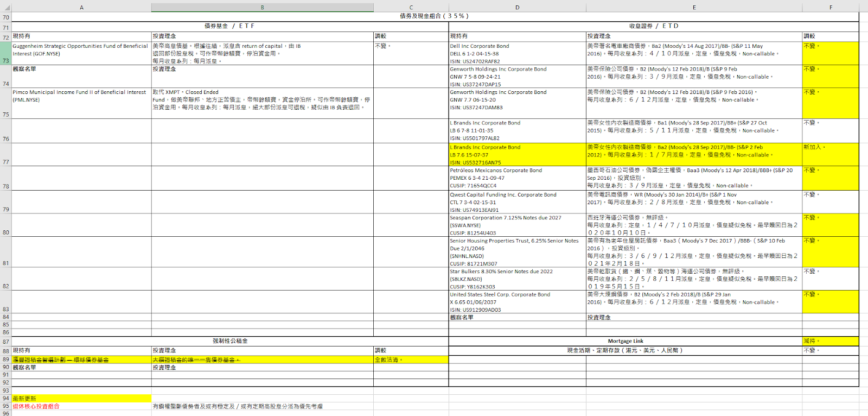Viewport: 868px width, 416px height.
Task: Click the Qwest Capital Funding Corporate Bond cell
Action: [518, 201]
